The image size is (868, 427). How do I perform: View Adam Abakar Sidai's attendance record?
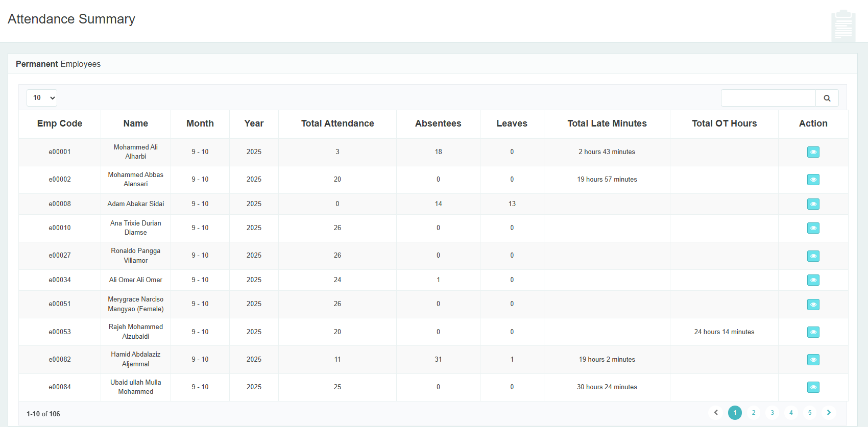[x=813, y=204]
